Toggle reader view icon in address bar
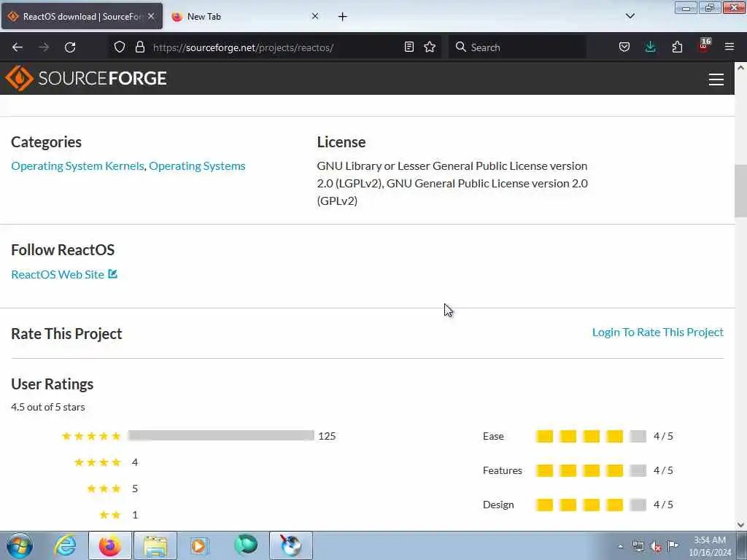 (409, 47)
